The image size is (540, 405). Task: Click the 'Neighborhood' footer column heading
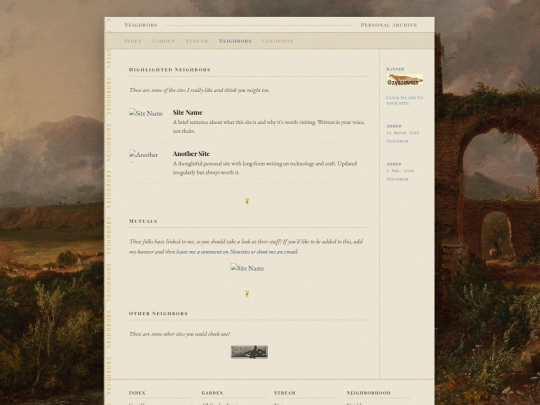pyautogui.click(x=368, y=393)
